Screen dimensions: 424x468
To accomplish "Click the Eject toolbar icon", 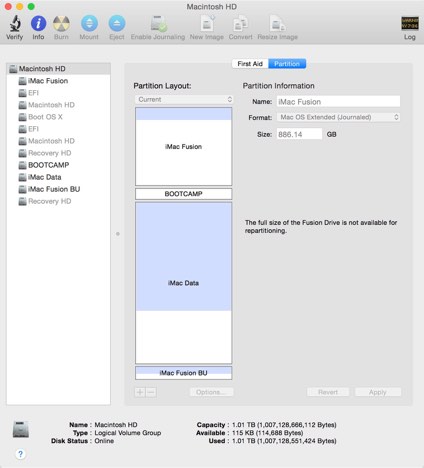I will [117, 23].
